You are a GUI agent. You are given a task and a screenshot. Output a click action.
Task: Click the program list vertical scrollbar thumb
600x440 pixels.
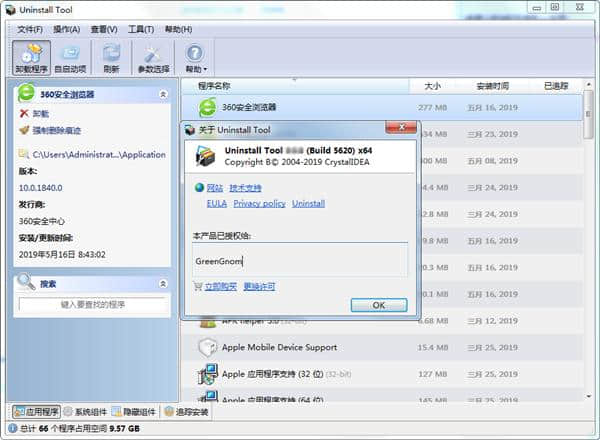589,114
